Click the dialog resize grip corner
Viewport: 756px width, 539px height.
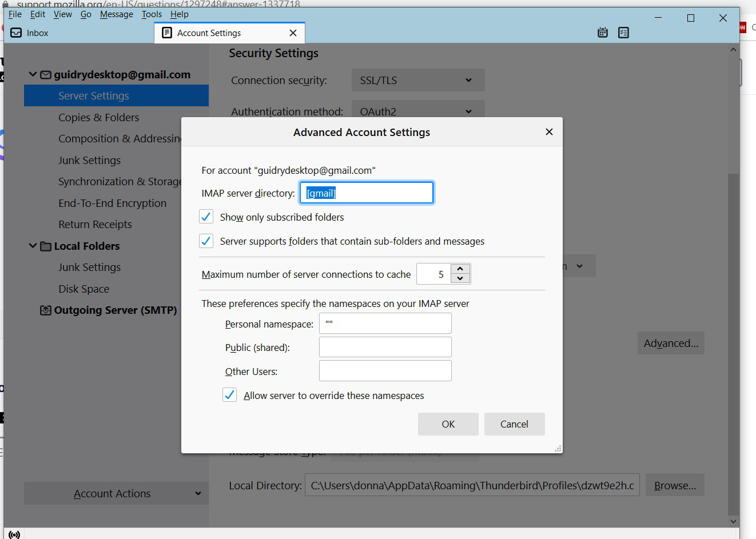pyautogui.click(x=558, y=449)
